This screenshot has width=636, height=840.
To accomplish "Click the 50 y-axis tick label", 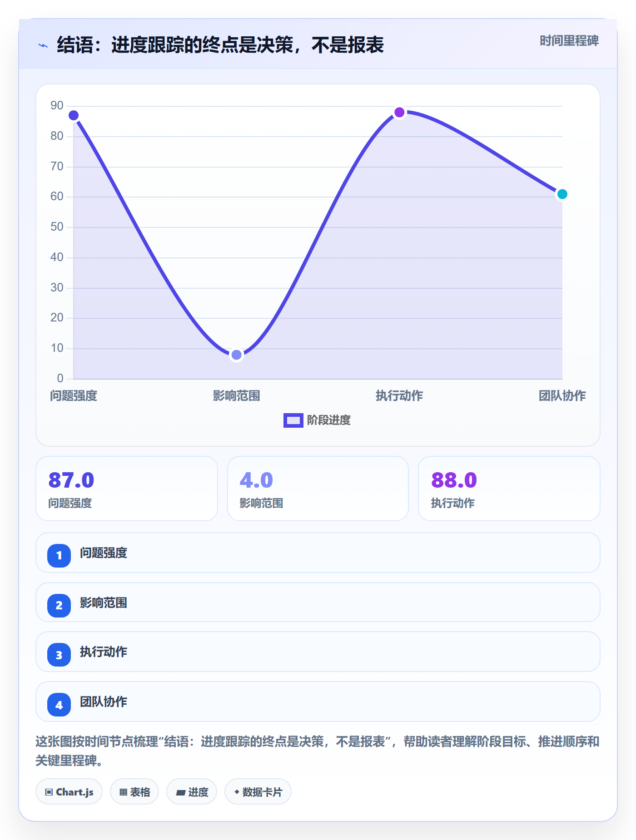I will click(x=57, y=227).
